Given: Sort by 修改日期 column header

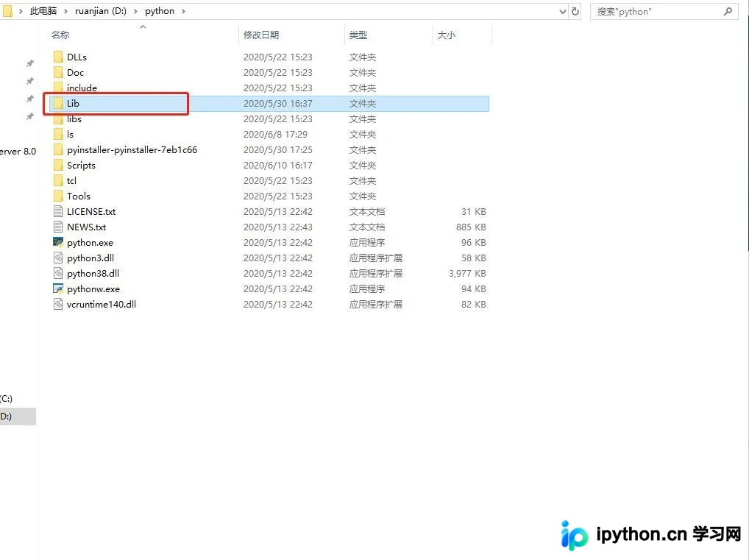Looking at the screenshot, I should tap(261, 35).
